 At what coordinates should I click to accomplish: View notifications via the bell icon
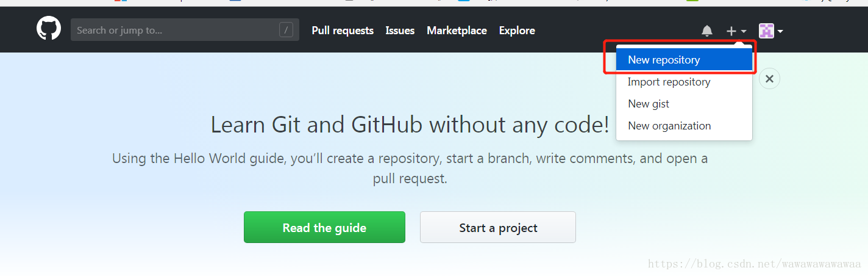click(x=707, y=31)
